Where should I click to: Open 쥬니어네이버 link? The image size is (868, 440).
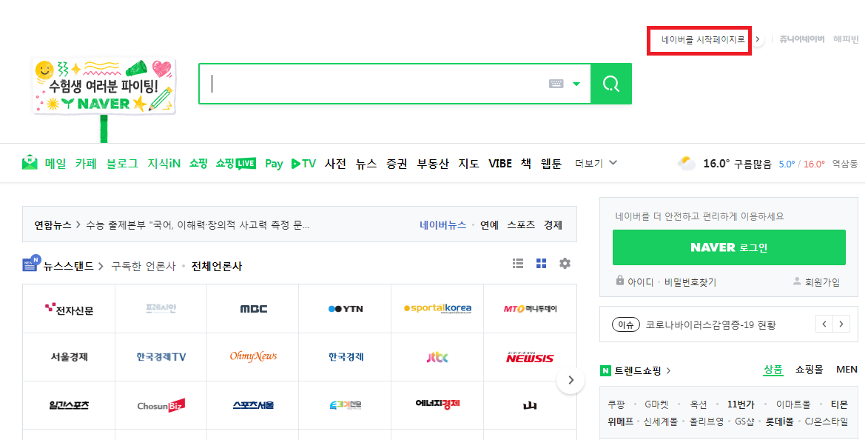point(801,39)
